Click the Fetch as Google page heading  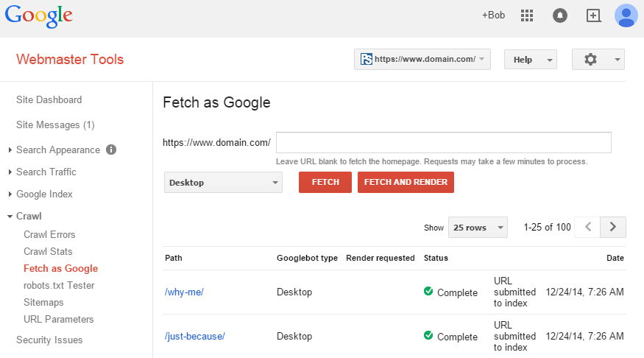[216, 102]
